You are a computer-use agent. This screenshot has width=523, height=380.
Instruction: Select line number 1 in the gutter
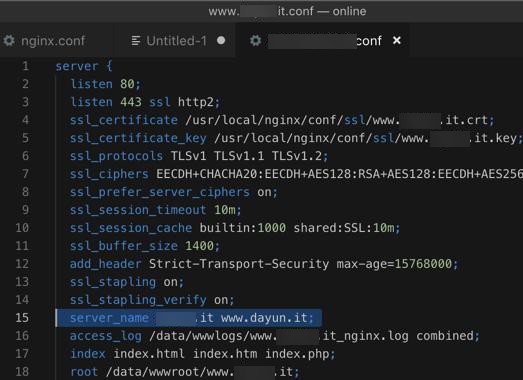click(26, 66)
